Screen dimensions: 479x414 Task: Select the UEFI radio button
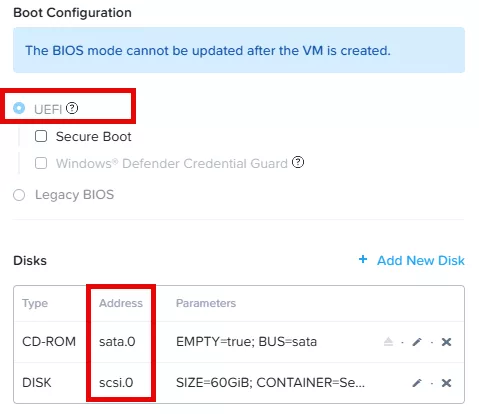19,108
